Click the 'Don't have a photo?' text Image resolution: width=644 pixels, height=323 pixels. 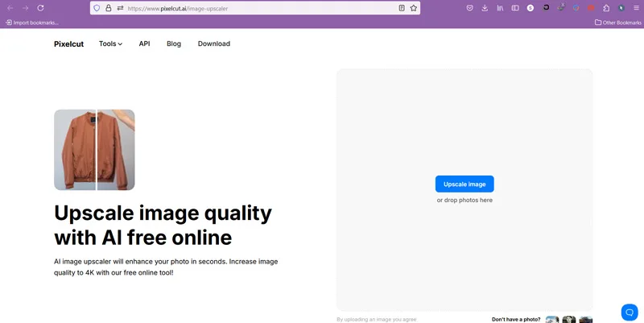click(516, 319)
